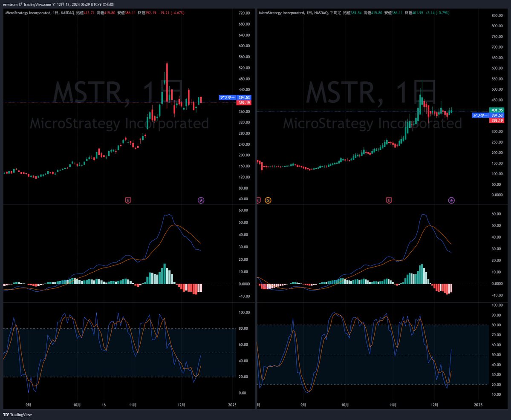Click the 平均足 label in the Heikin Ashi chart header
Screen dimensions: 511x420
(335, 13)
